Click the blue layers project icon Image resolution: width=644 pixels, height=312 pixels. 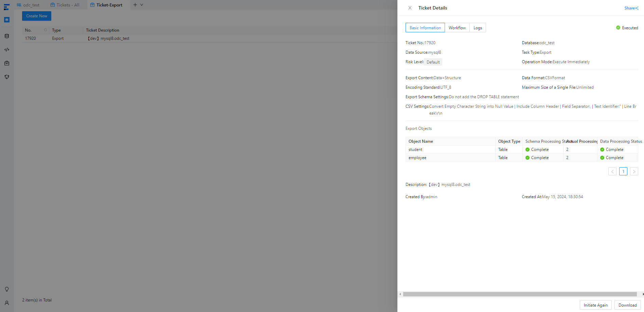(x=7, y=20)
